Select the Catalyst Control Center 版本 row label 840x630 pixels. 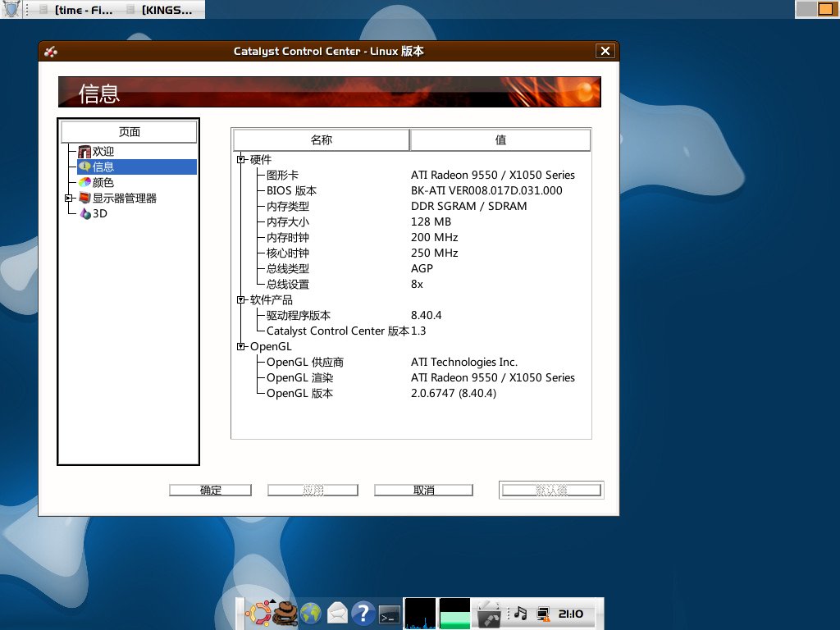[337, 331]
